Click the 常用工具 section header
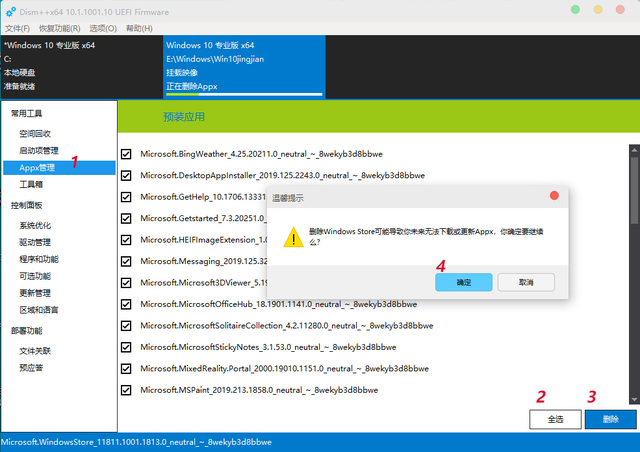640x452 pixels. pos(27,114)
